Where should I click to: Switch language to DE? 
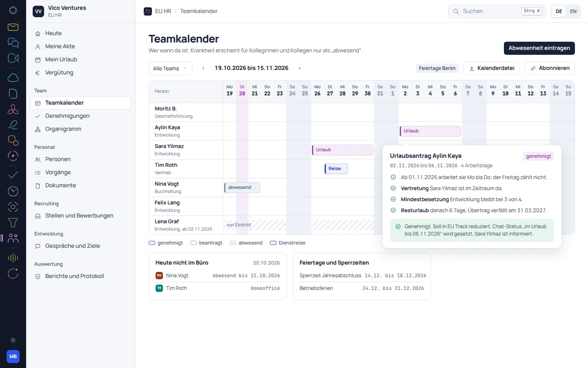coord(559,11)
